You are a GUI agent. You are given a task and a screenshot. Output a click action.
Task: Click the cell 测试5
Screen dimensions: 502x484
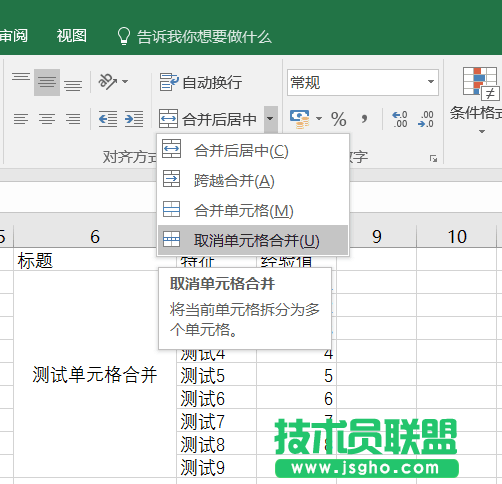tap(216, 375)
